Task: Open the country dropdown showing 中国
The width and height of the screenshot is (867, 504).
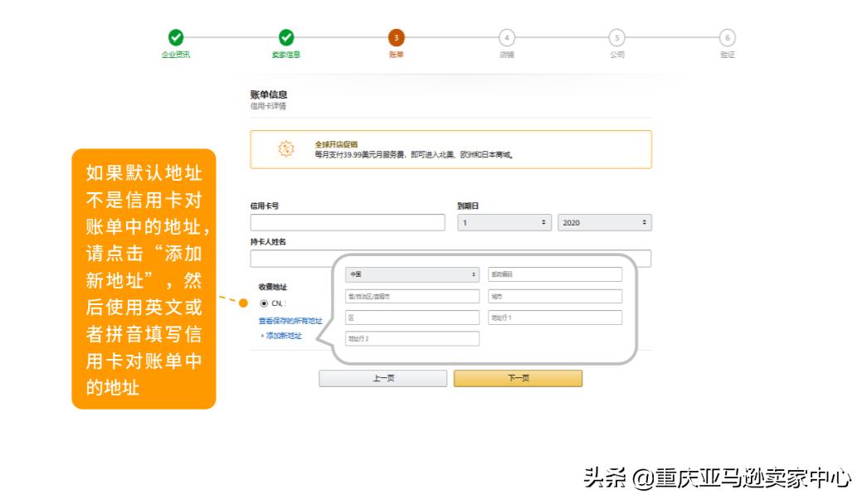Action: click(x=412, y=274)
